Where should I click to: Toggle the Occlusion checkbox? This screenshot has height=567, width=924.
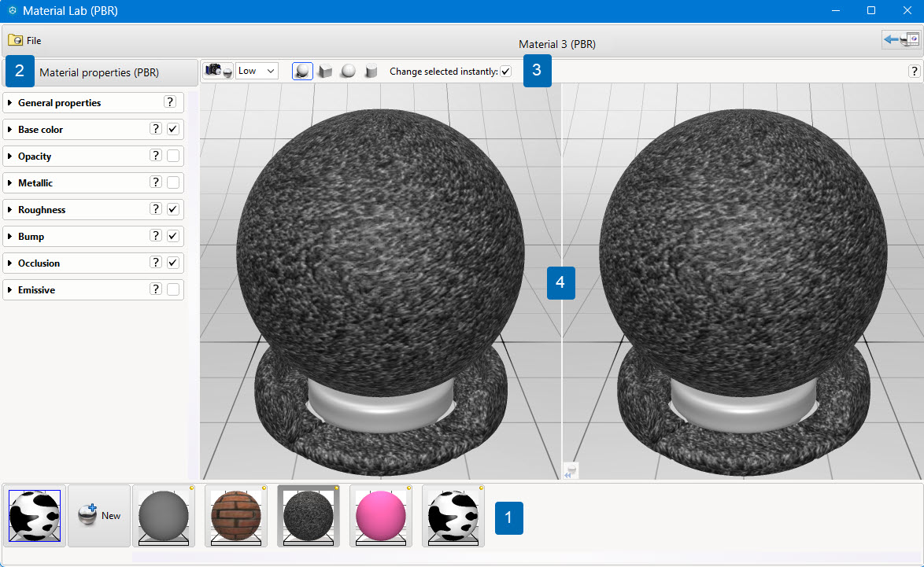coord(172,263)
